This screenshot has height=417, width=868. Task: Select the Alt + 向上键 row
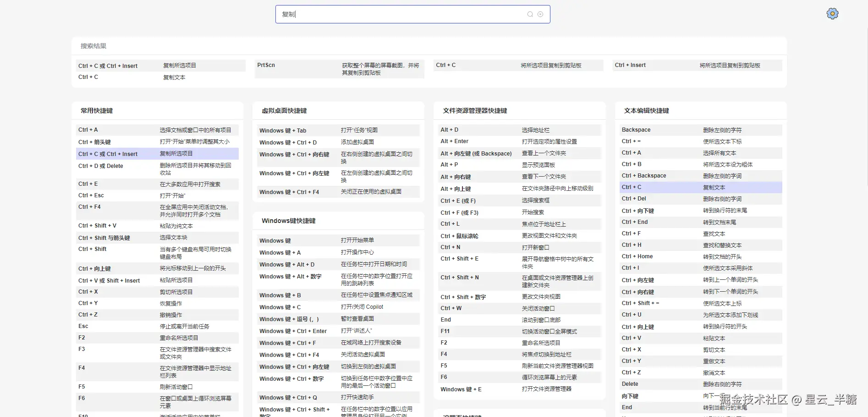point(520,189)
